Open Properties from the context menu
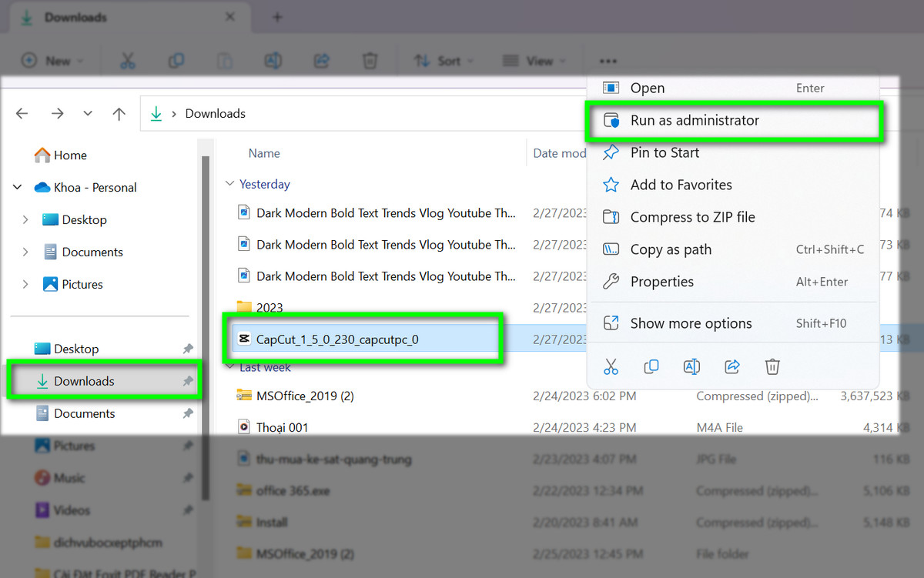This screenshot has width=924, height=578. coord(733,282)
